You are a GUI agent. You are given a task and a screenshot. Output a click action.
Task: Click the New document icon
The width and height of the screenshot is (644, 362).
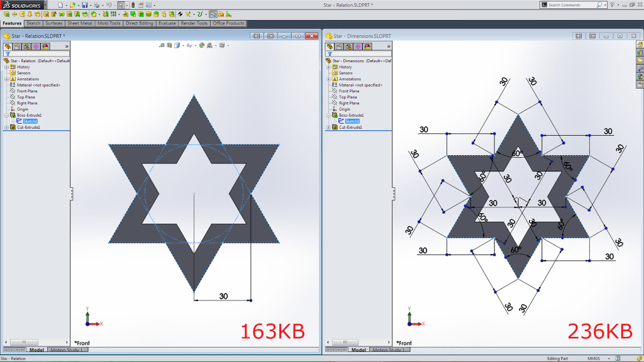pyautogui.click(x=60, y=5)
